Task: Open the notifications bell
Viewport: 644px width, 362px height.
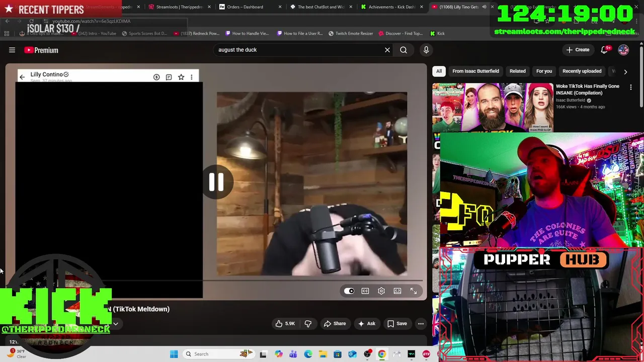Action: pyautogui.click(x=604, y=50)
